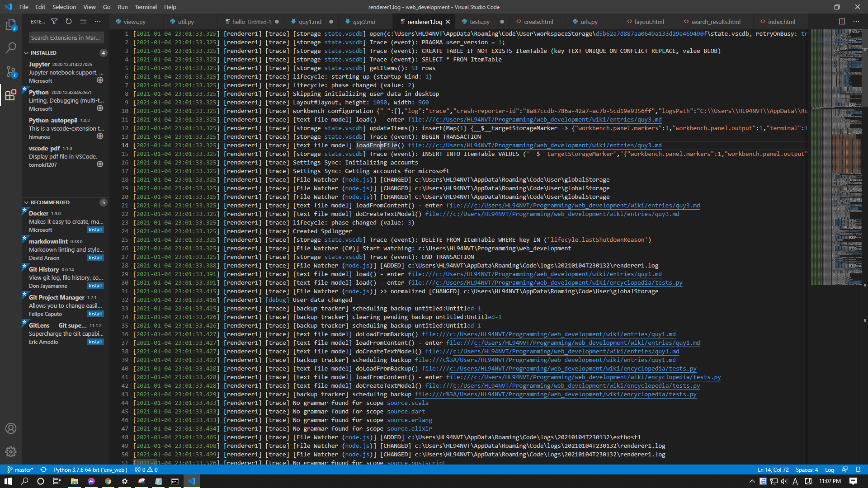The image size is (868, 488).
Task: Open editor More Actions ellipsis
Action: tap(856, 21)
